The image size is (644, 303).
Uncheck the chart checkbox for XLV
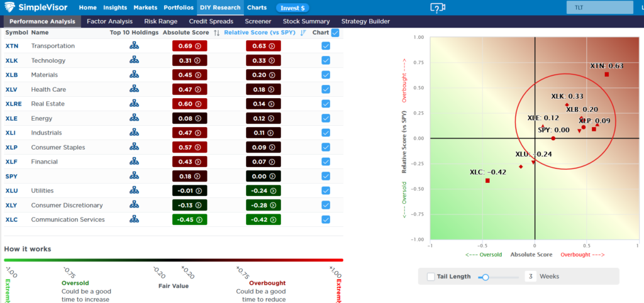click(x=326, y=89)
